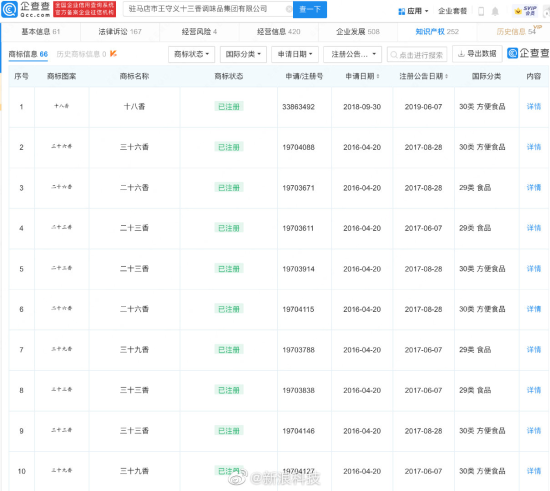This screenshot has height=491, width=550.
Task: Click date 2018-09-30
Action: coord(362,107)
